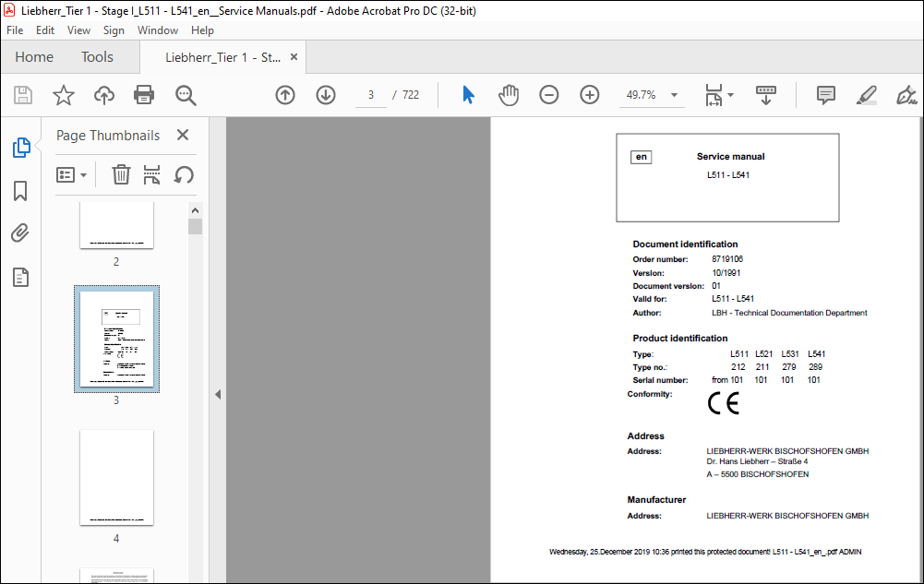Image resolution: width=924 pixels, height=584 pixels.
Task: Toggle scrolling mode keyboard icon
Action: point(765,95)
